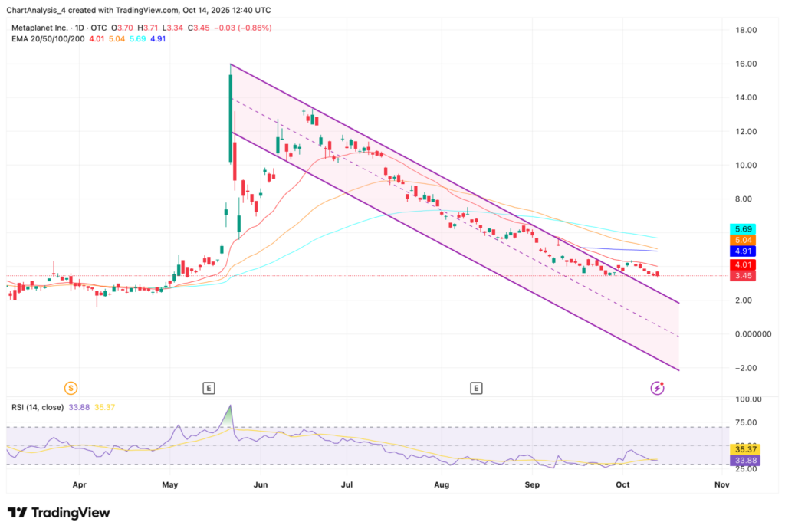Open the earnings marker between May and June
Image resolution: width=785 pixels, height=532 pixels.
click(x=209, y=389)
